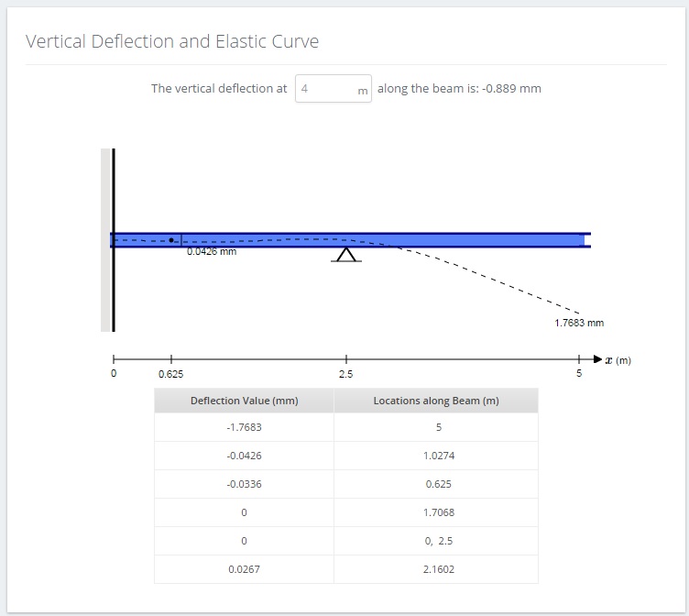Click the fixed wall support on left

108,240
